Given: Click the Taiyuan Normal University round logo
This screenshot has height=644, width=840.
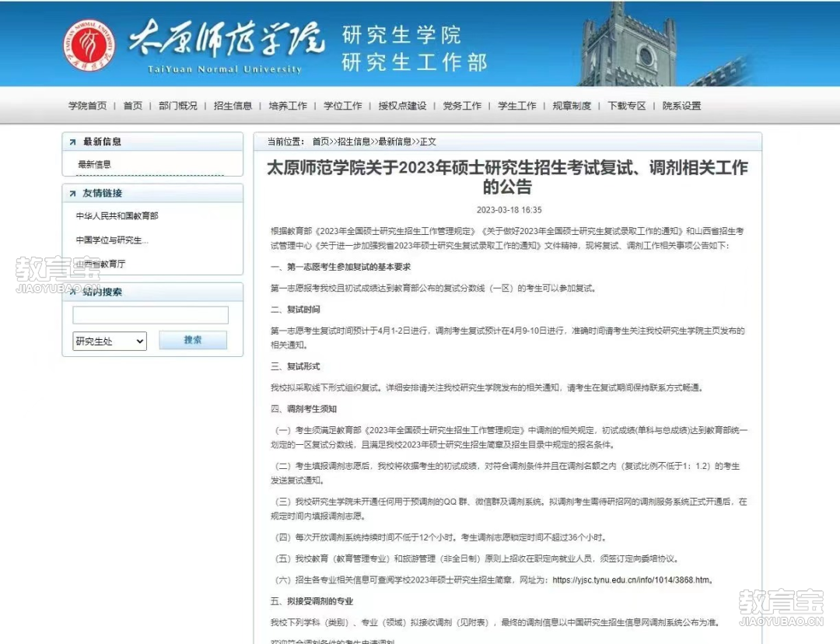Looking at the screenshot, I should tap(89, 45).
